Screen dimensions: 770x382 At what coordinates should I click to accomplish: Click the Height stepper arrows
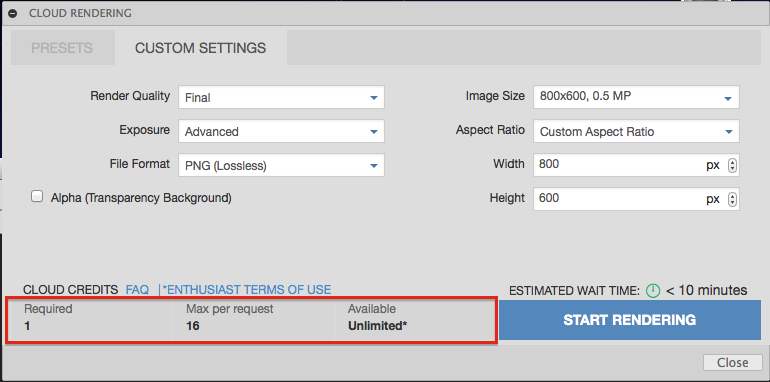(x=732, y=199)
